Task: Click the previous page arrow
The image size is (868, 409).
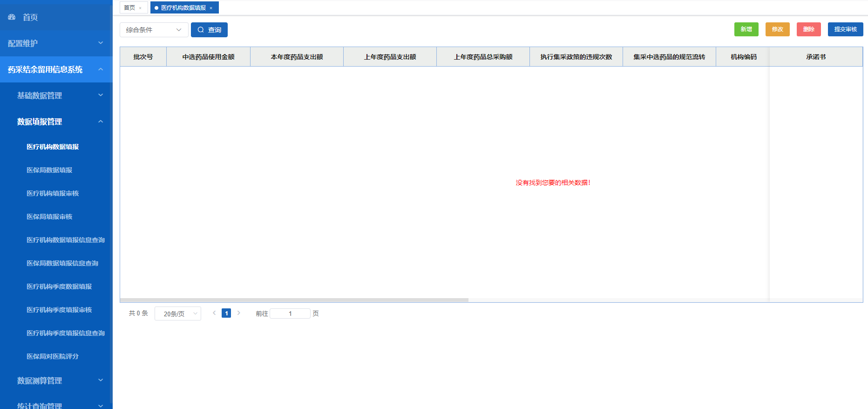Action: pyautogui.click(x=214, y=313)
